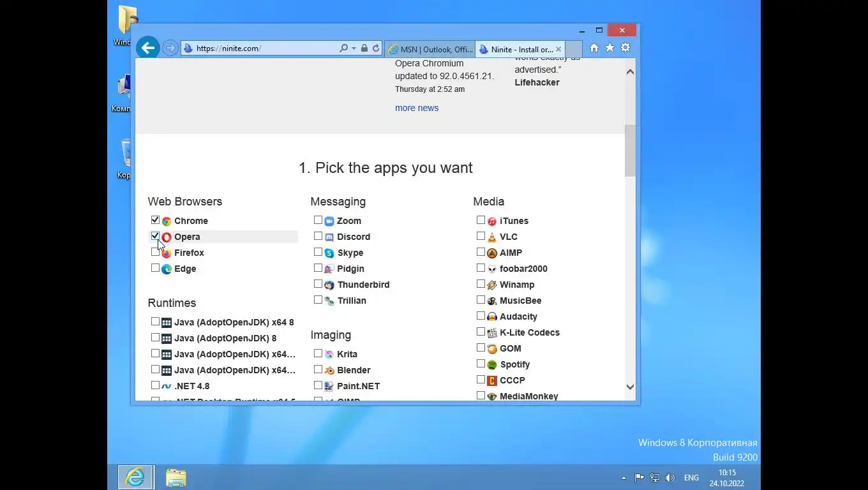Open Internet Explorer home page icon
This screenshot has width=868, height=490.
pos(594,48)
